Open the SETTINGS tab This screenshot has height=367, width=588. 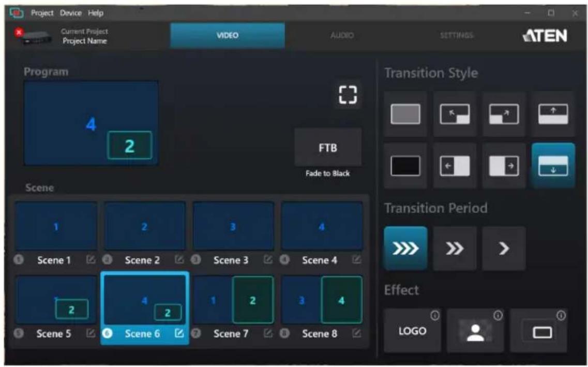(x=456, y=35)
